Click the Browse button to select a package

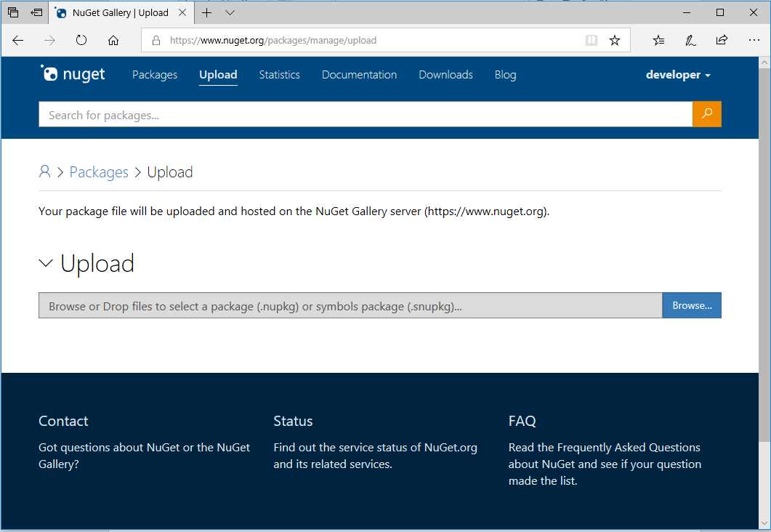[691, 305]
